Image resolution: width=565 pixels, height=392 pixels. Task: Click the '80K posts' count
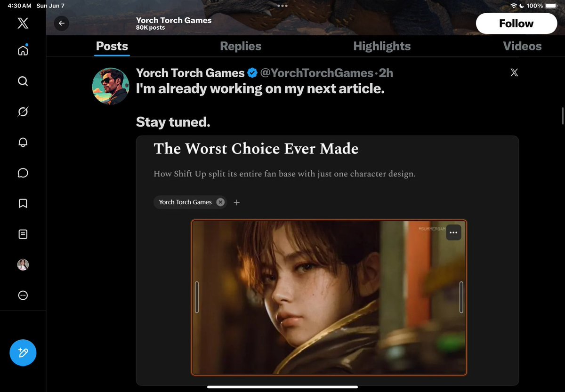tap(150, 28)
